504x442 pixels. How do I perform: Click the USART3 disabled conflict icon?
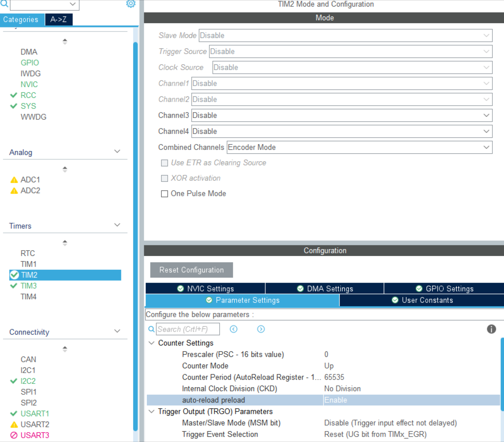coord(14,435)
